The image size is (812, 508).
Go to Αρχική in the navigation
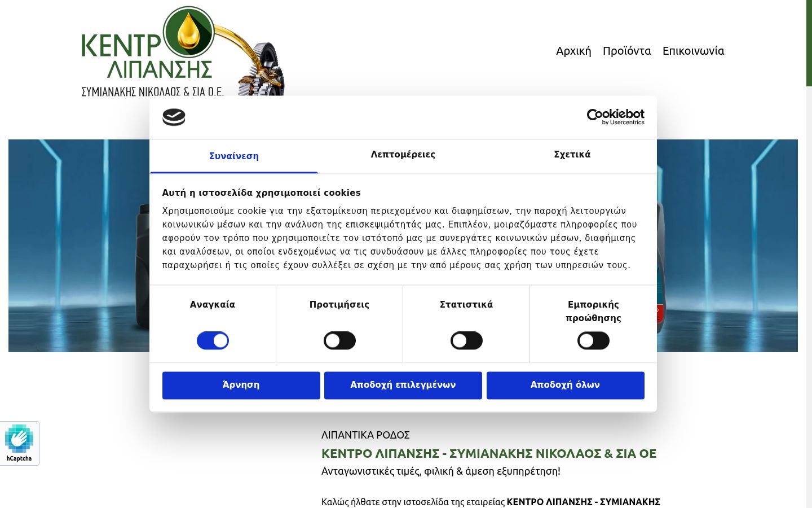573,51
